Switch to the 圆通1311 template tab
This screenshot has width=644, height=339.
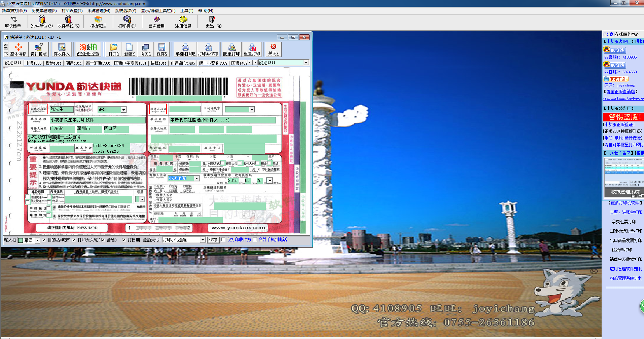click(x=74, y=63)
